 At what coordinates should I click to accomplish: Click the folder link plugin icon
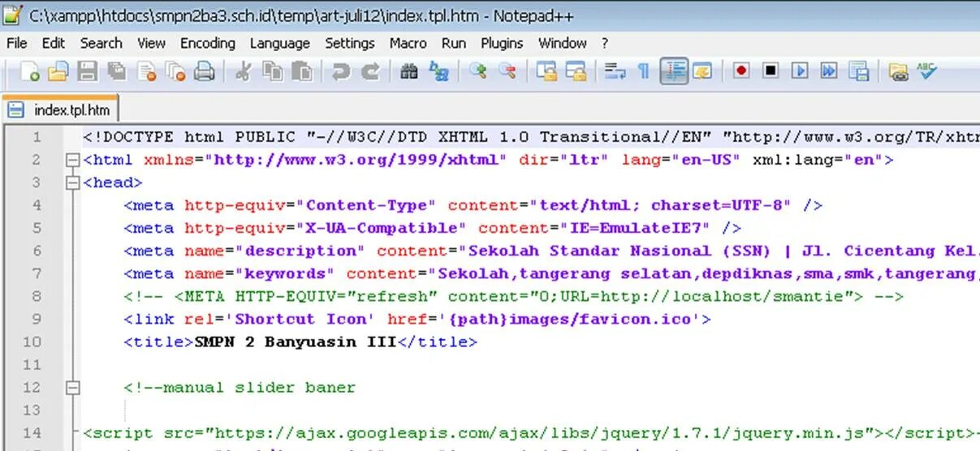tap(897, 71)
